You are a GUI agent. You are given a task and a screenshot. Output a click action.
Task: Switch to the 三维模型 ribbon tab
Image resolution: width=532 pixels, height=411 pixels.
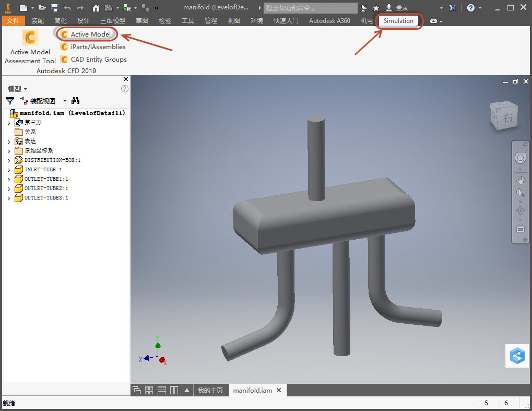(113, 21)
